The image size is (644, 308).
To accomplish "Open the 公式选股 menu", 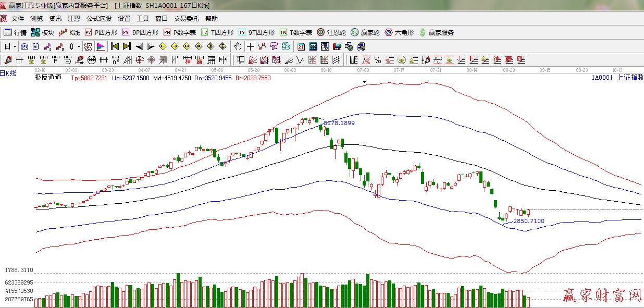I will coord(99,19).
